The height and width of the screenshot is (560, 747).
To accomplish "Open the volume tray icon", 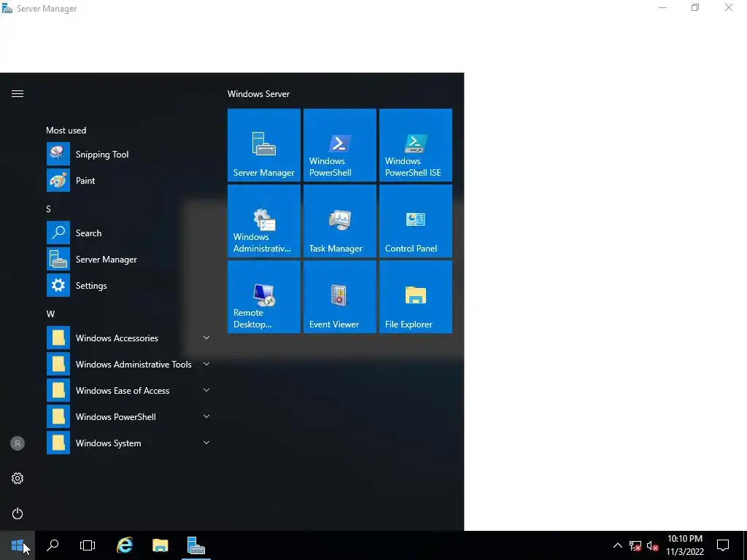I will [x=653, y=545].
